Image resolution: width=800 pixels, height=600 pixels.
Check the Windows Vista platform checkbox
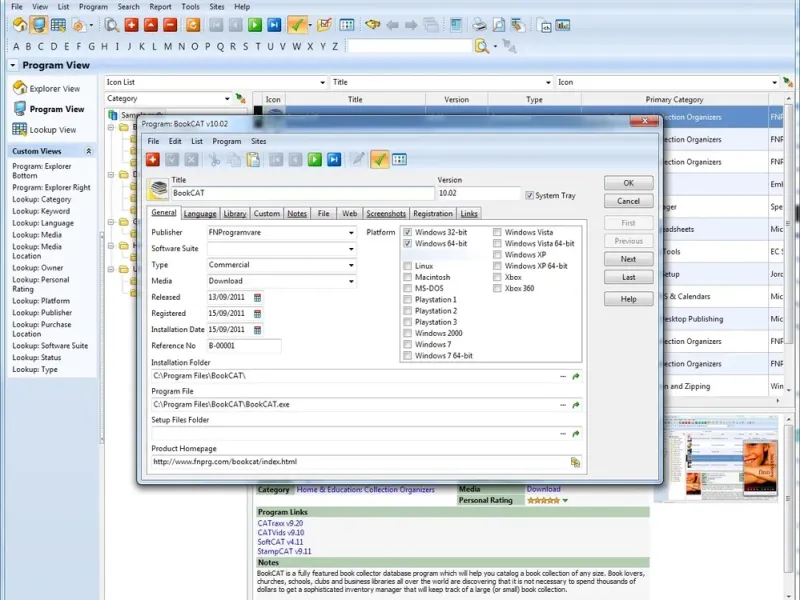pyautogui.click(x=497, y=232)
